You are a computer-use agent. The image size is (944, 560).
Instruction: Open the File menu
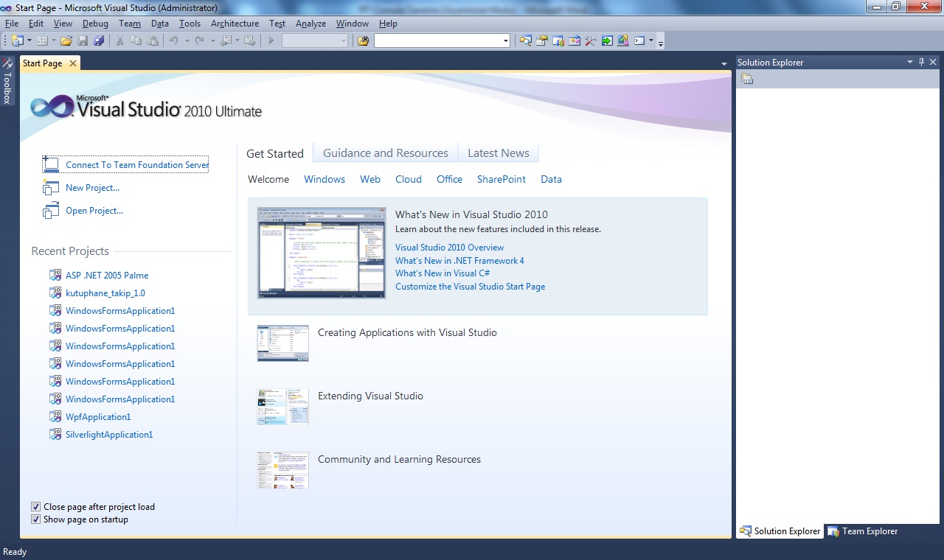click(12, 24)
